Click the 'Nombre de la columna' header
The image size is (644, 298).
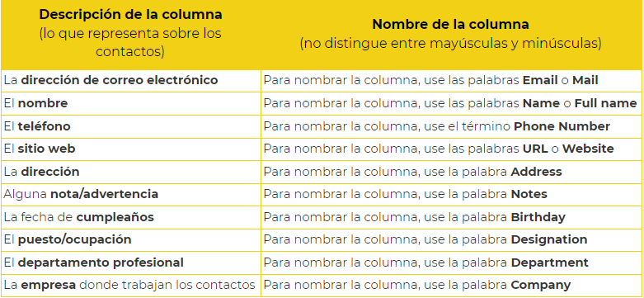[x=450, y=25]
